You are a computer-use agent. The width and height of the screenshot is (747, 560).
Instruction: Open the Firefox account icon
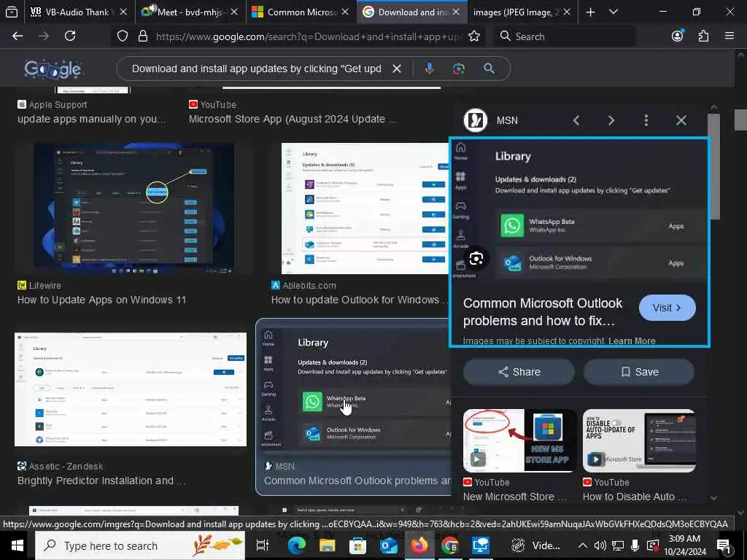point(677,36)
